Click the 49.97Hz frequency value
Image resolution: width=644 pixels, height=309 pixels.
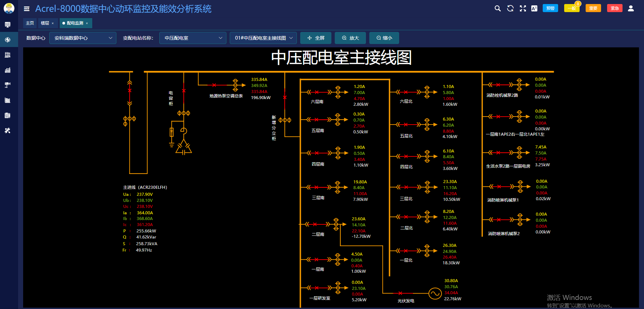144,250
